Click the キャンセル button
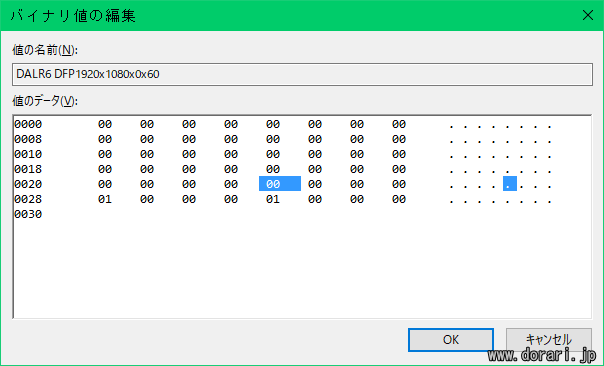604x366 pixels. 549,340
